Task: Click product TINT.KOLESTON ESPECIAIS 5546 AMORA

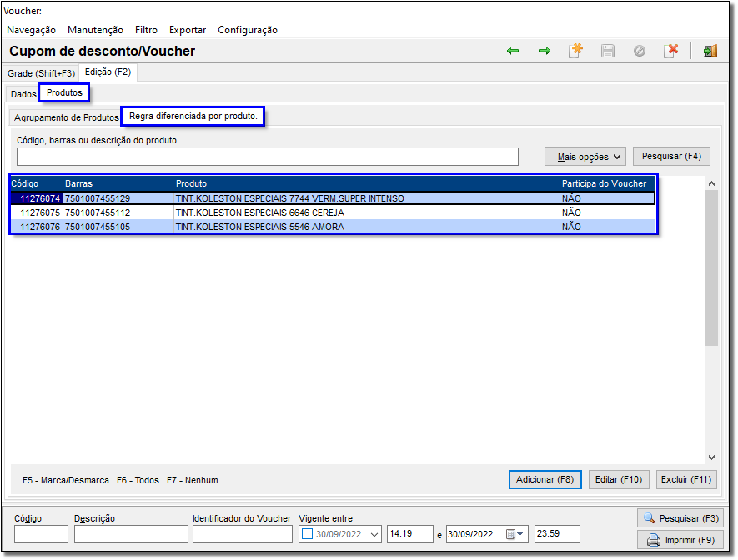Action: [x=260, y=227]
